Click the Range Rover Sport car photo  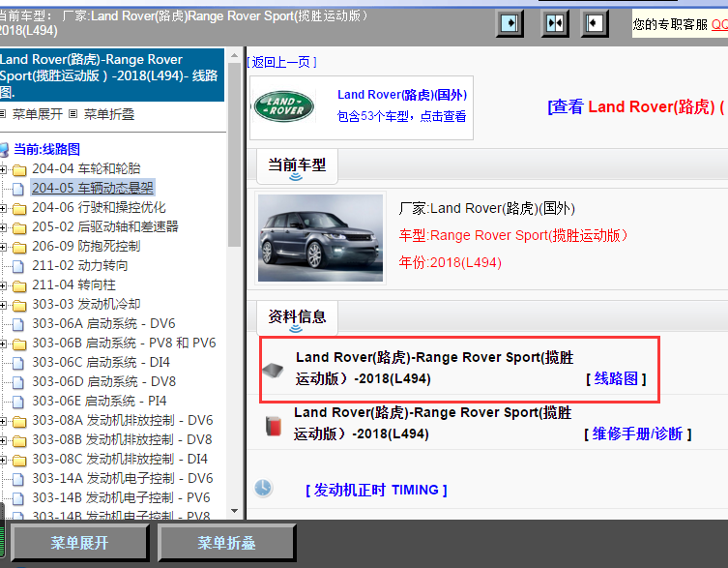[320, 238]
